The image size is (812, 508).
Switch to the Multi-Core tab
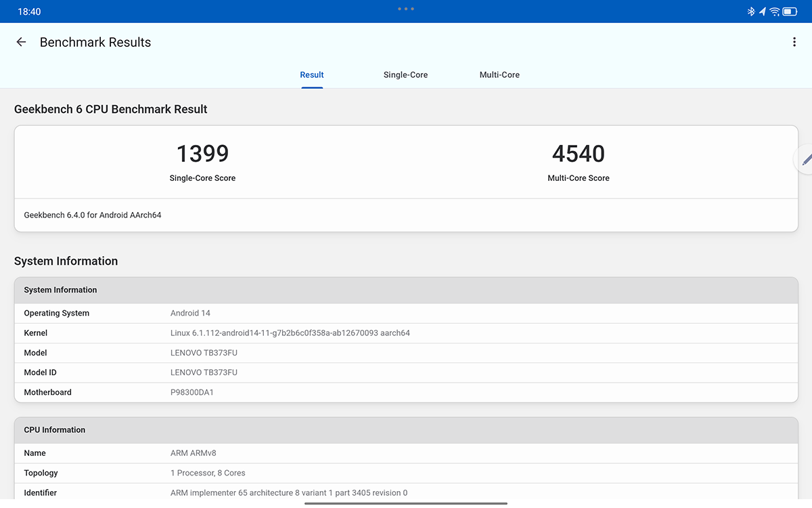[499, 75]
